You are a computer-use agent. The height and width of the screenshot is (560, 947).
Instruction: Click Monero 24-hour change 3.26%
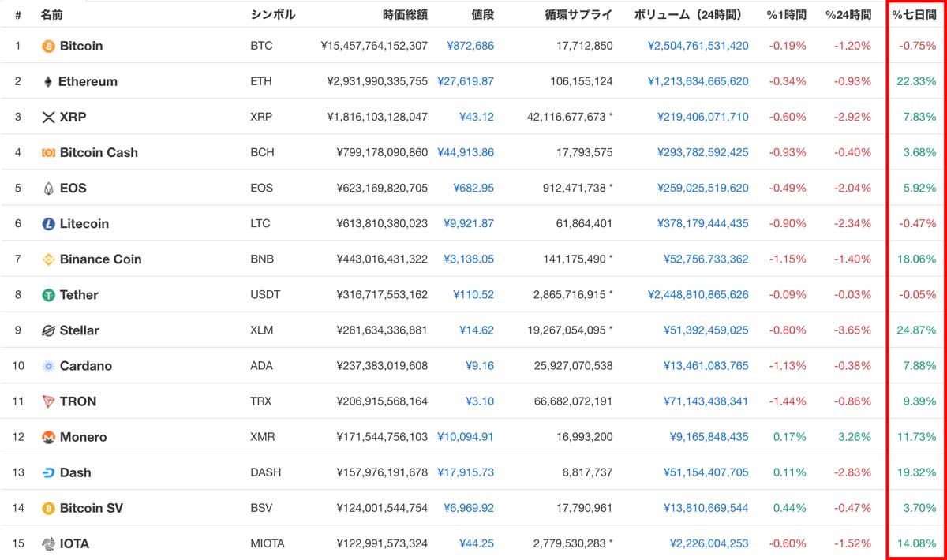click(856, 437)
